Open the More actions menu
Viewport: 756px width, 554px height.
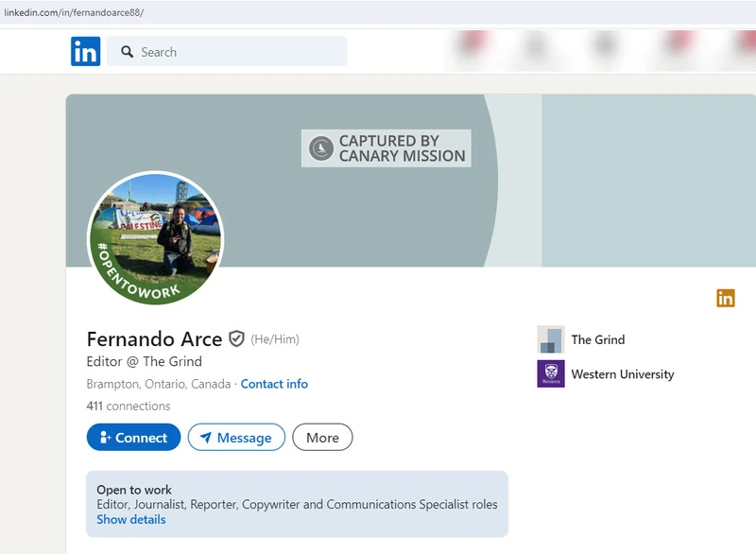322,438
